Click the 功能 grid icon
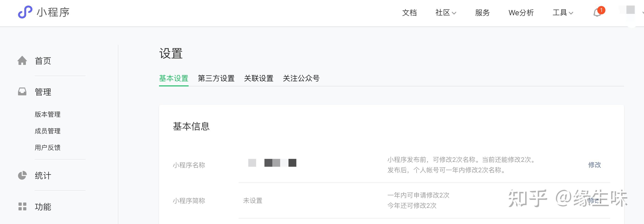This screenshot has height=224, width=644. [x=22, y=206]
